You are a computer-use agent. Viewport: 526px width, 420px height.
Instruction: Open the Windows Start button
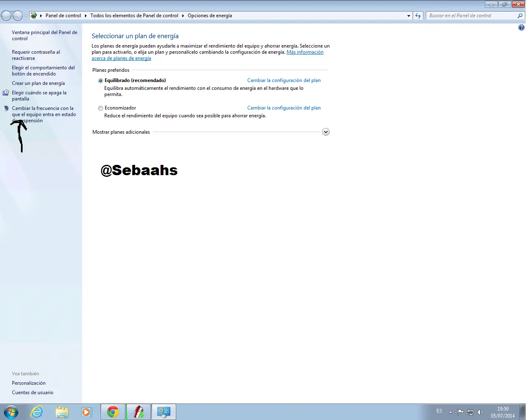tap(11, 412)
